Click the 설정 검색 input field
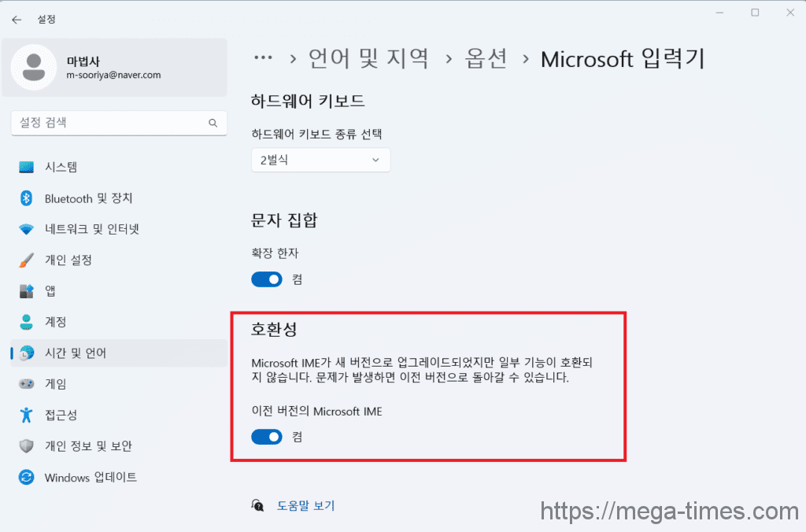This screenshot has width=806, height=532. (110, 123)
